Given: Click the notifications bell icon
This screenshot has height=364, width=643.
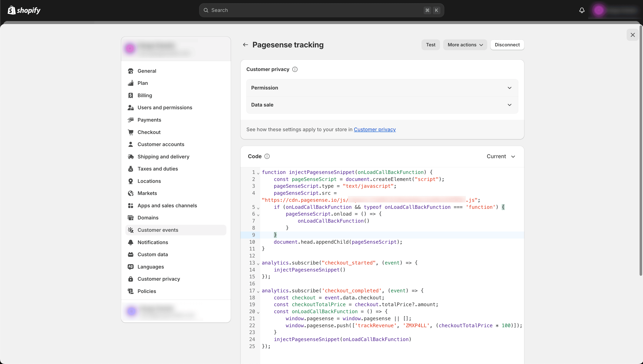Looking at the screenshot, I should (582, 10).
